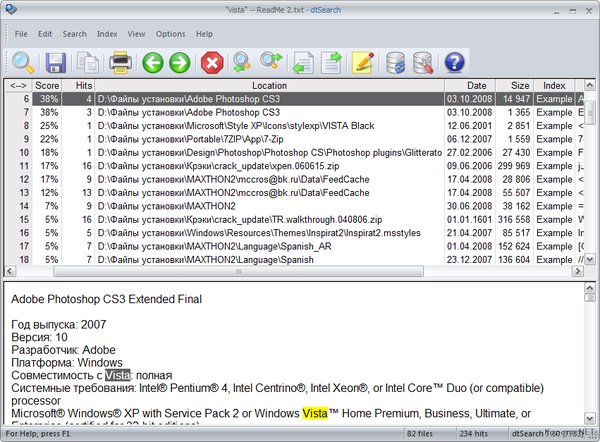Select highlighted row 6 Photoshop CS3

294,99
